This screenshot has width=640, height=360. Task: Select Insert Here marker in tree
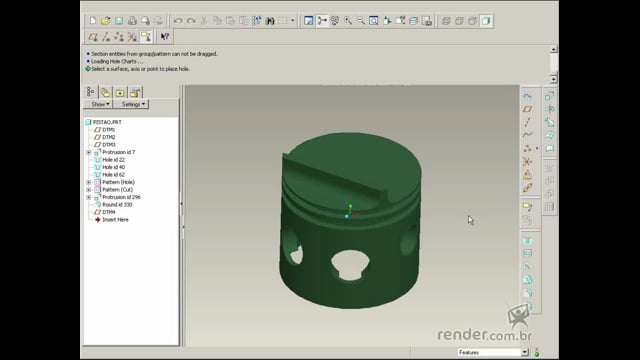(x=115, y=220)
